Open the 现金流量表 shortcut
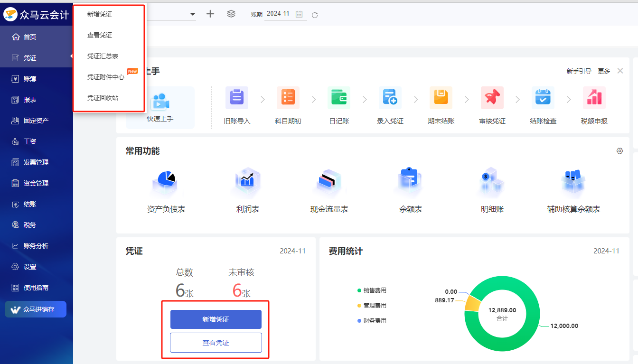 tap(329, 190)
